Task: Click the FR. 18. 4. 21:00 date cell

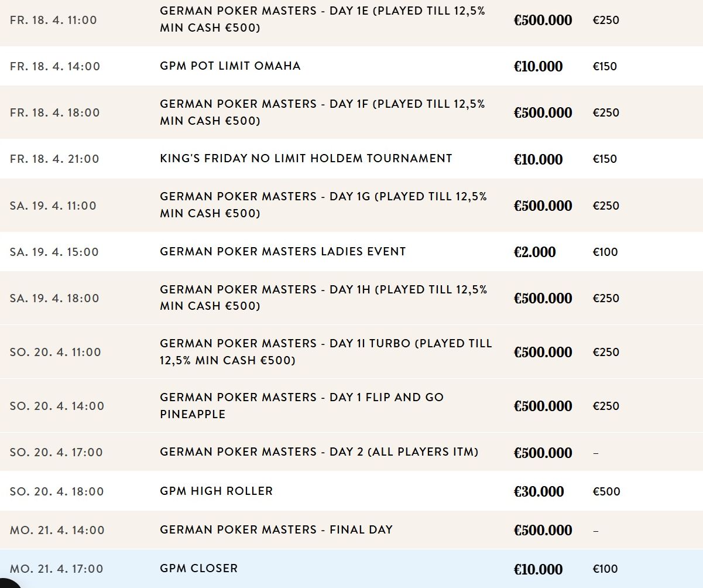Action: tap(54, 159)
